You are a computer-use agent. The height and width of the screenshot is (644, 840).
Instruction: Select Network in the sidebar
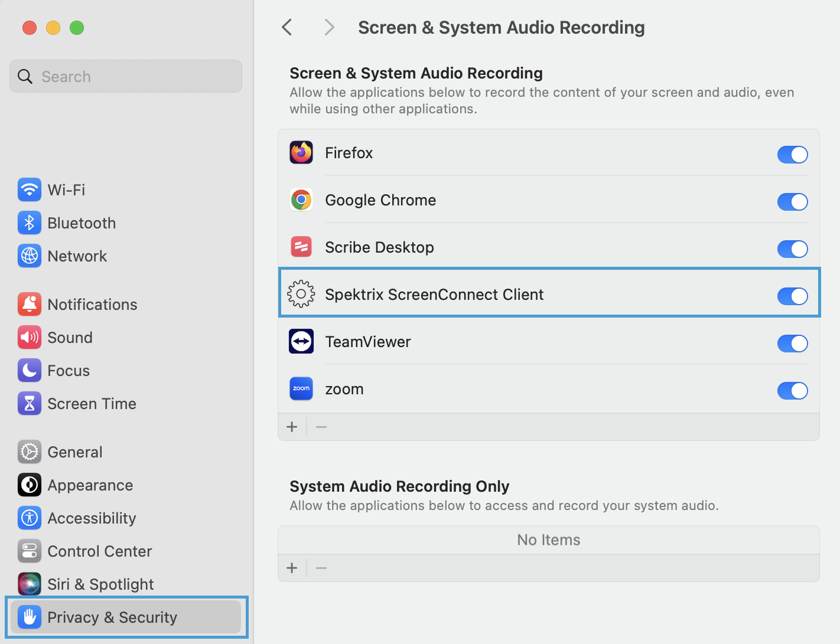click(77, 256)
